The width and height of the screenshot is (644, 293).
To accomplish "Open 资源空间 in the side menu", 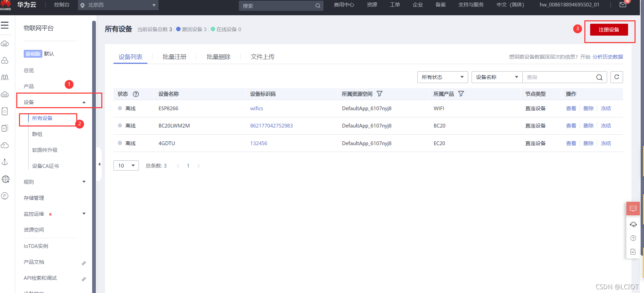I will 34,230.
